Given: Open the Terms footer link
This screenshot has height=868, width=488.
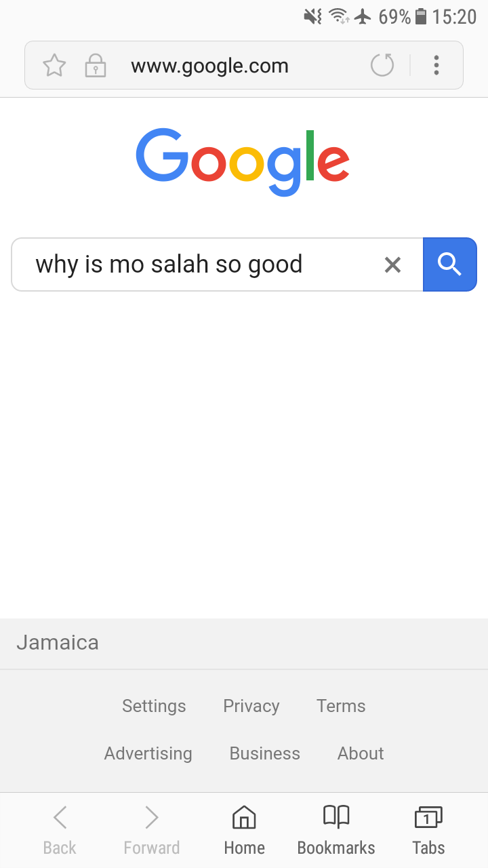Looking at the screenshot, I should (341, 706).
